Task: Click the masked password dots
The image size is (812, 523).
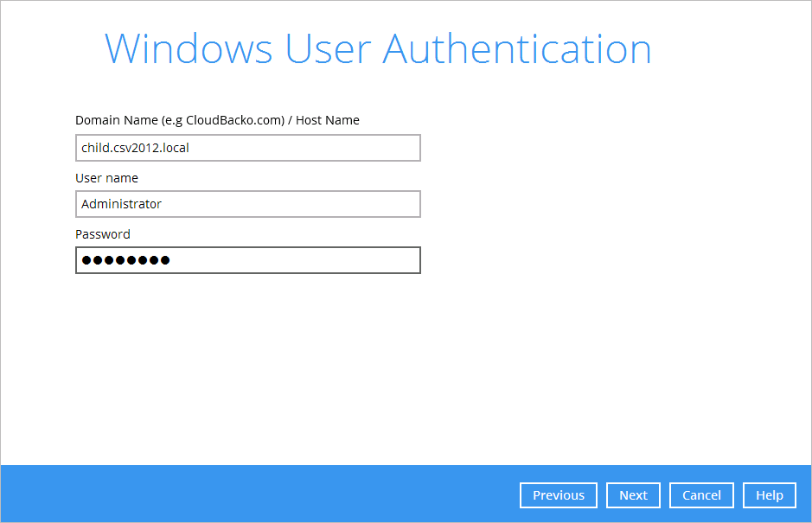Action: [x=125, y=260]
